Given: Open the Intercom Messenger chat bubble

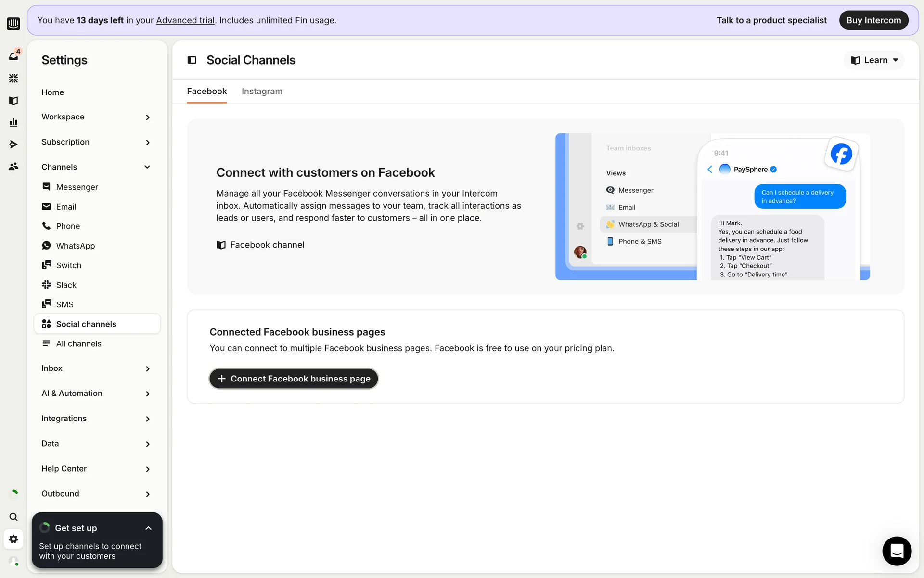Looking at the screenshot, I should pos(897,551).
